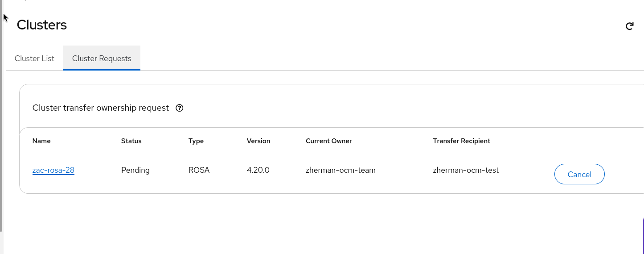Click the ROSA type cell
Image resolution: width=644 pixels, height=254 pixels.
pyautogui.click(x=199, y=170)
